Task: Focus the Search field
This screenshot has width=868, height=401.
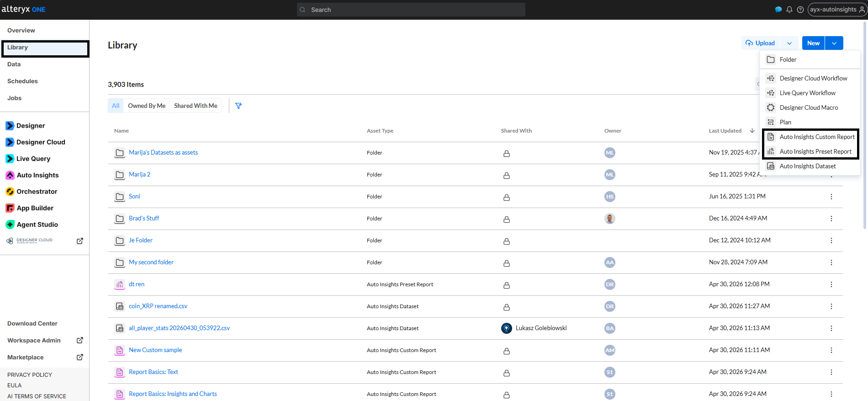Action: click(411, 10)
